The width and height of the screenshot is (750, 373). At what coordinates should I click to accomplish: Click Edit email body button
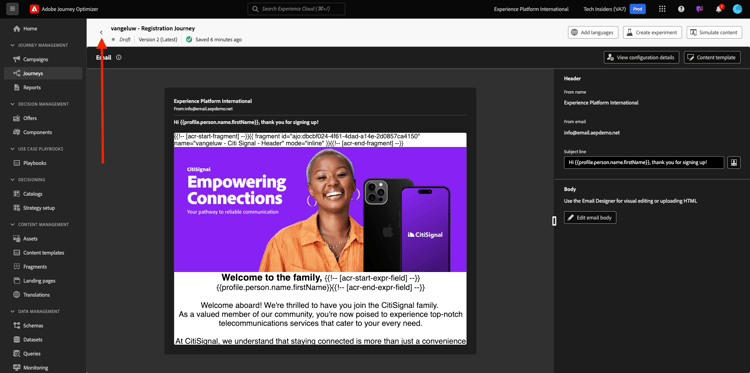(590, 218)
